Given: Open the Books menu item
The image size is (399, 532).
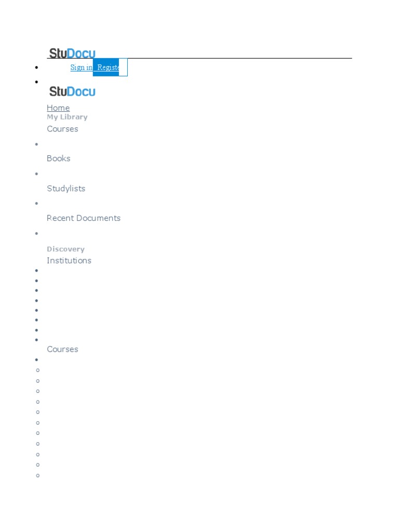Looking at the screenshot, I should 59,158.
